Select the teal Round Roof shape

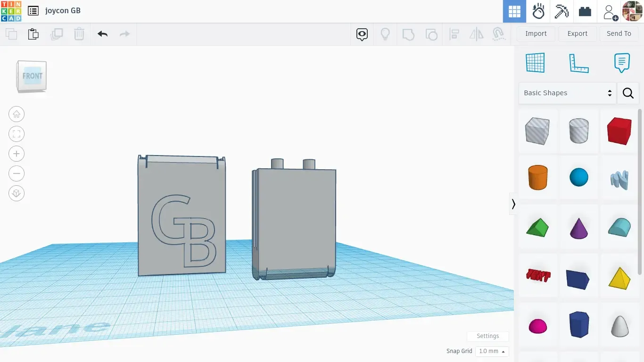pos(619,227)
